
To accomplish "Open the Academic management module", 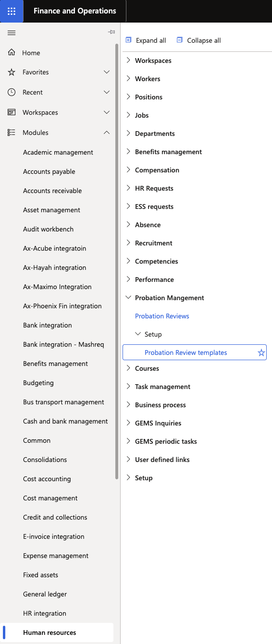I will tap(58, 152).
